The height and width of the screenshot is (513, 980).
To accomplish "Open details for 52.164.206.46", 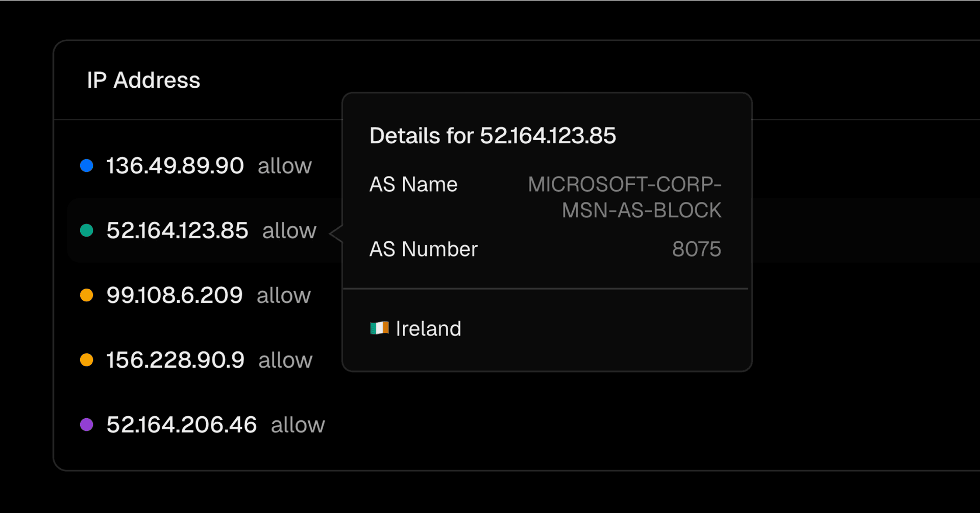I will pos(181,425).
